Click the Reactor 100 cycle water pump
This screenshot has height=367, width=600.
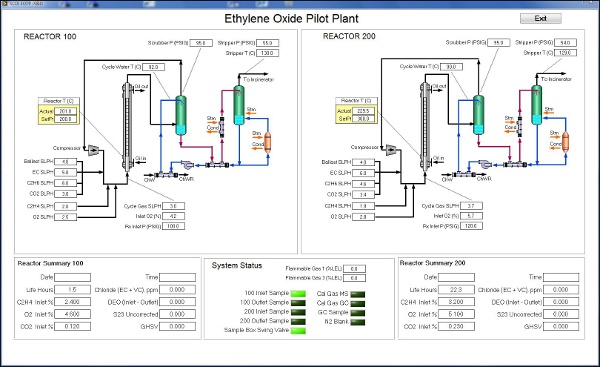(x=188, y=165)
